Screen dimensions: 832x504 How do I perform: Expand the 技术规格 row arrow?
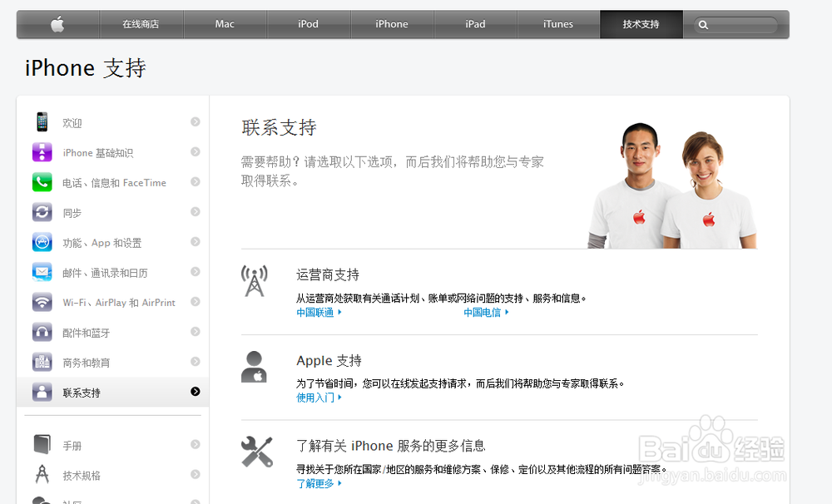pyautogui.click(x=196, y=474)
